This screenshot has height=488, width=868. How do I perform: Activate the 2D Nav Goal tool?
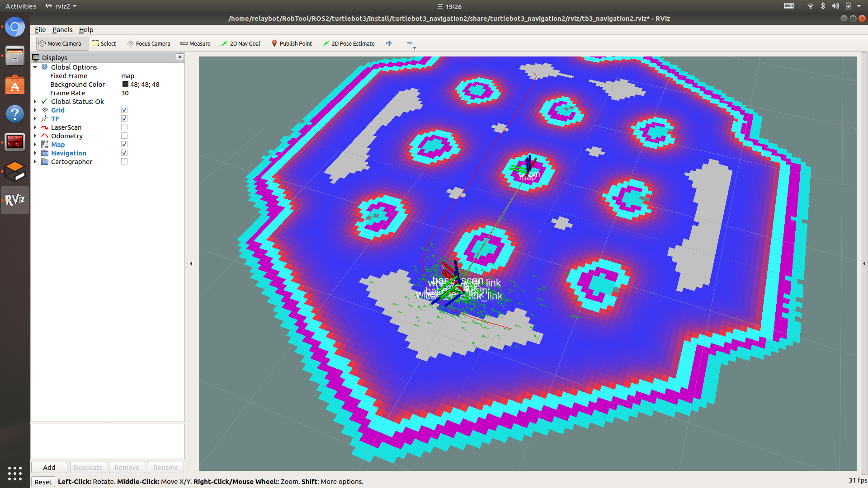(x=241, y=43)
